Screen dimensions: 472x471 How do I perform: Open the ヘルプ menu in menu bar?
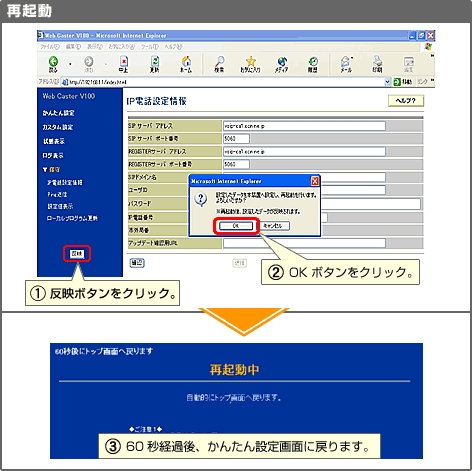click(173, 47)
